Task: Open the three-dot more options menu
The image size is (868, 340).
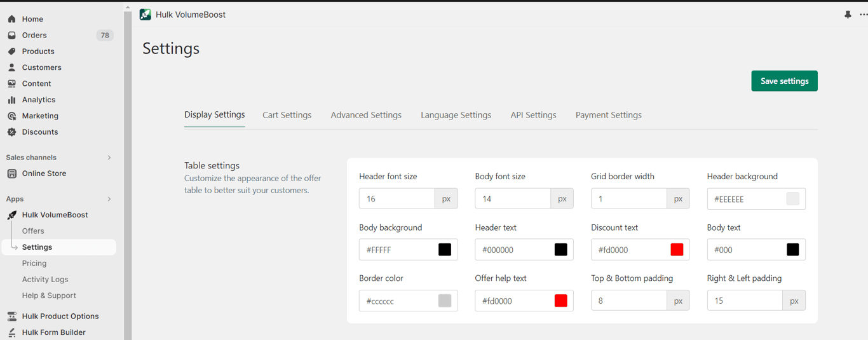Action: [863, 15]
